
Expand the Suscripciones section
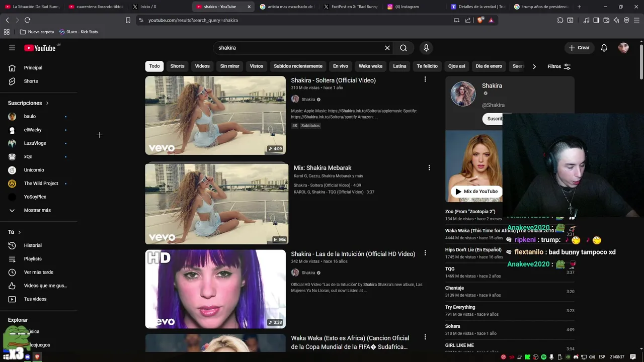28,103
